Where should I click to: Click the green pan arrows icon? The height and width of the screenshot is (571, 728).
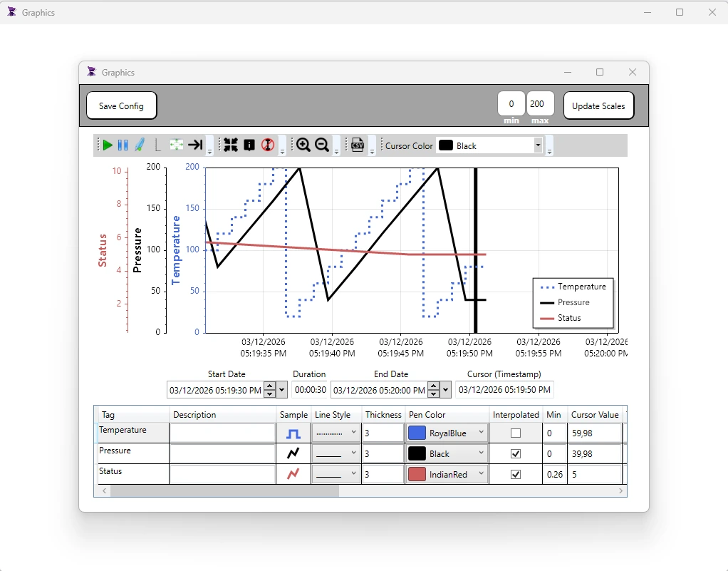click(177, 145)
